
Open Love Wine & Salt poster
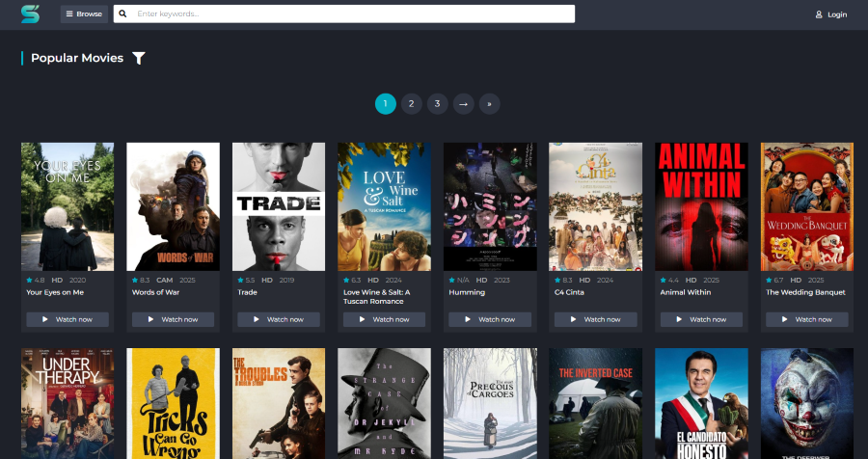[x=384, y=206]
